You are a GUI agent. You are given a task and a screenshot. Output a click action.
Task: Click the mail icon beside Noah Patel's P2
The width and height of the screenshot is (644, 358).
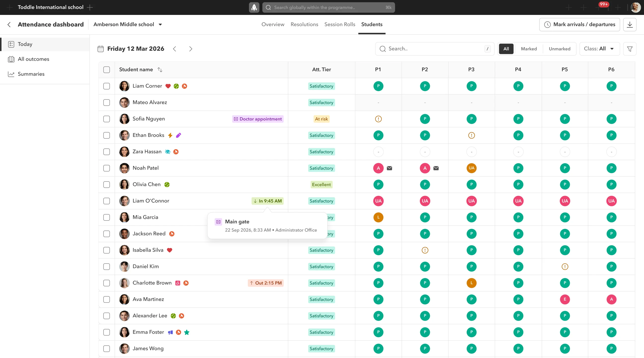436,168
